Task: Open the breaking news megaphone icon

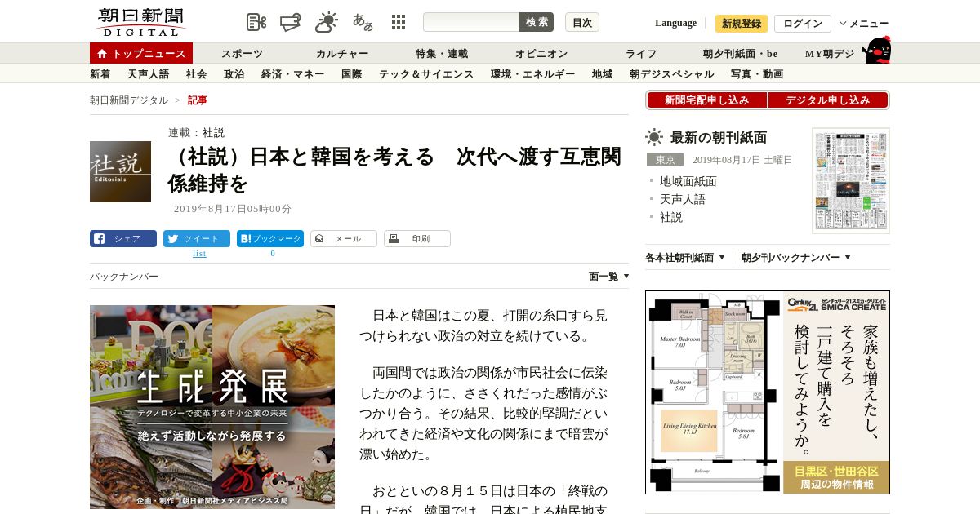Action: coord(291,22)
